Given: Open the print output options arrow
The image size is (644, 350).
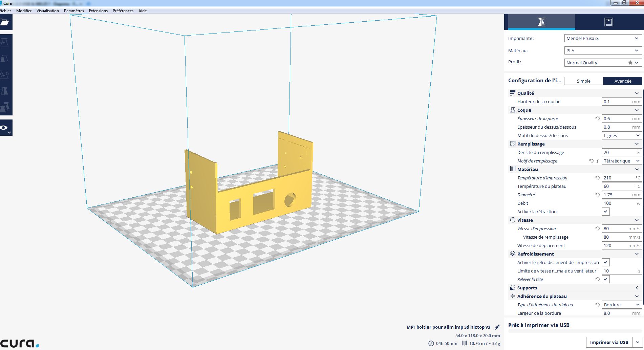Looking at the screenshot, I should pyautogui.click(x=638, y=342).
